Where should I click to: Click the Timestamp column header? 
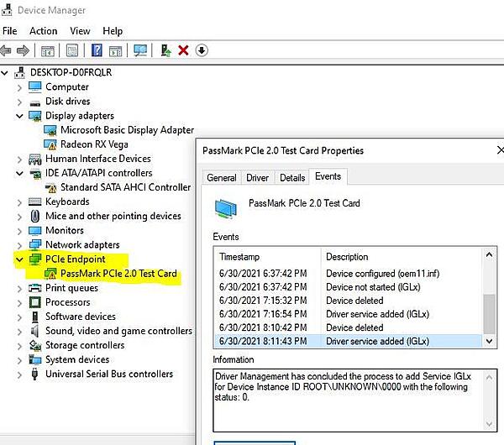click(267, 257)
